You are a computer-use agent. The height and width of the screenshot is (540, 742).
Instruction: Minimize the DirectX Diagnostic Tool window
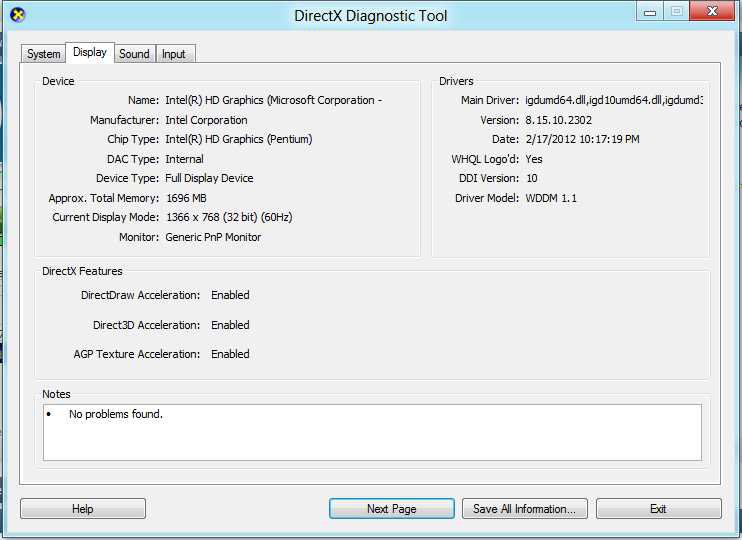pos(649,12)
